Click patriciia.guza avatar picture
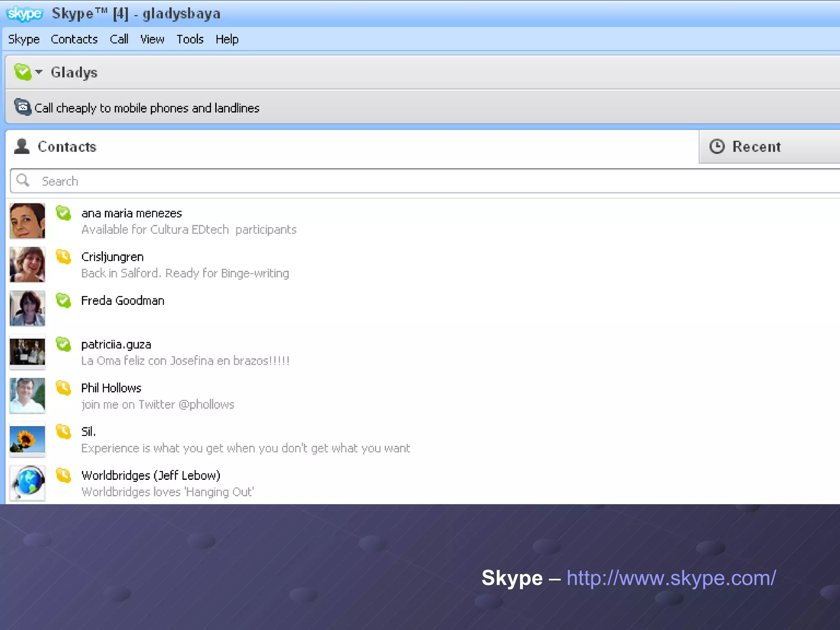Image resolution: width=840 pixels, height=630 pixels. coord(27,352)
